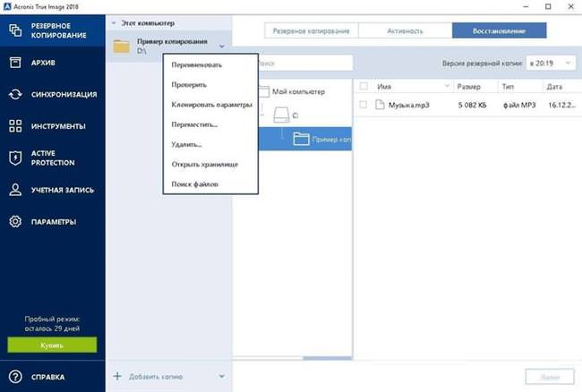Click the yellow backup folder icon

click(122, 47)
